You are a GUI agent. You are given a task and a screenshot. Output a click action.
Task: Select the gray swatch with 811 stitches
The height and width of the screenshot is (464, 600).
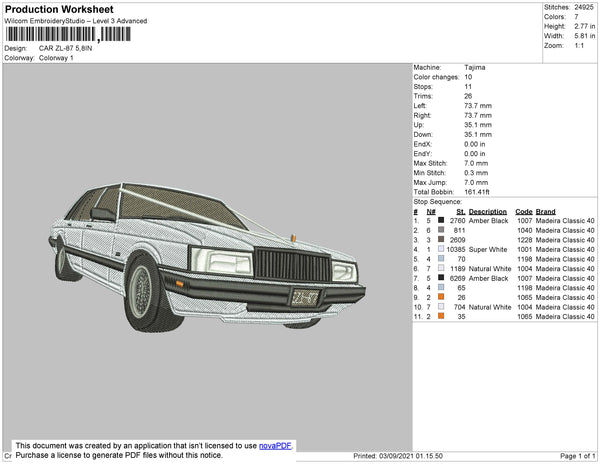point(441,231)
